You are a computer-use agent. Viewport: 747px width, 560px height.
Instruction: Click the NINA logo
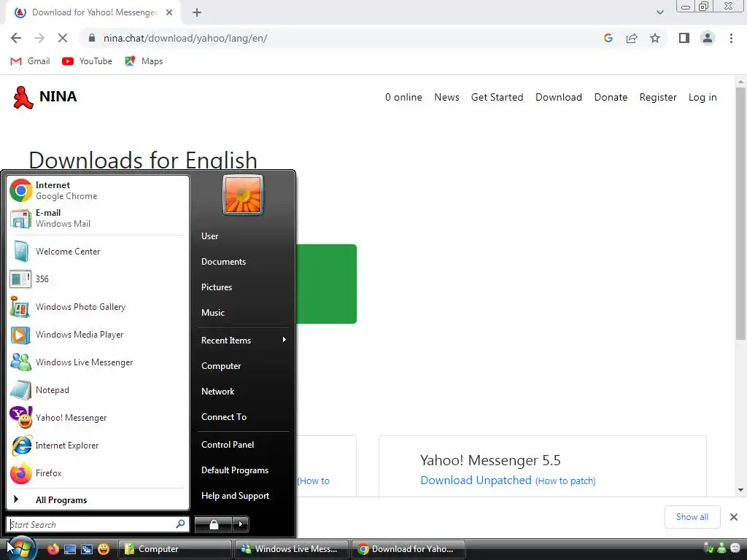coord(44,97)
